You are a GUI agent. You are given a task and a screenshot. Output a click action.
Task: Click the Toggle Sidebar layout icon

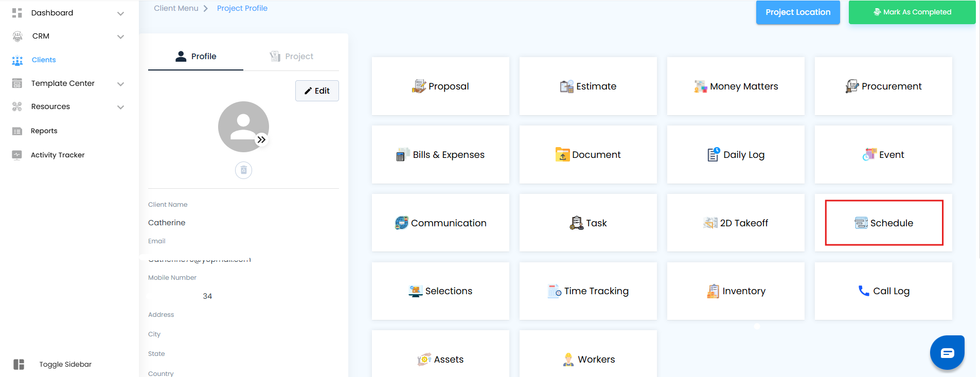[19, 364]
